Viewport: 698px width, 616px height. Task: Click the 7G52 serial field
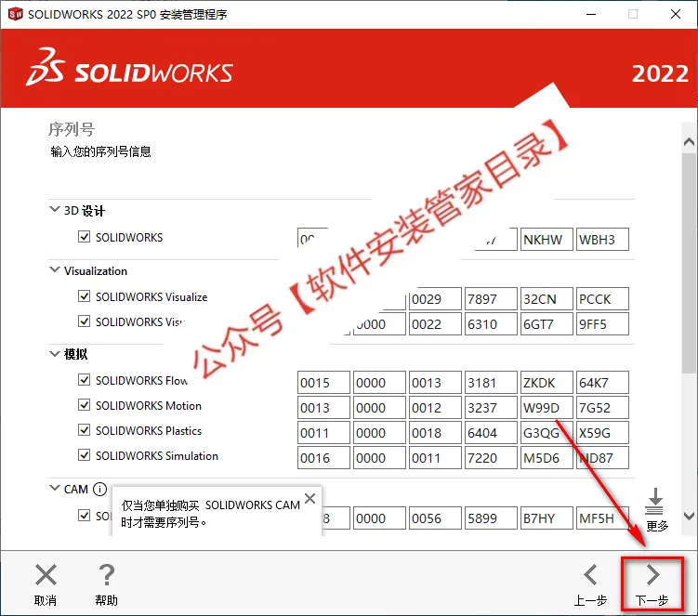point(602,407)
